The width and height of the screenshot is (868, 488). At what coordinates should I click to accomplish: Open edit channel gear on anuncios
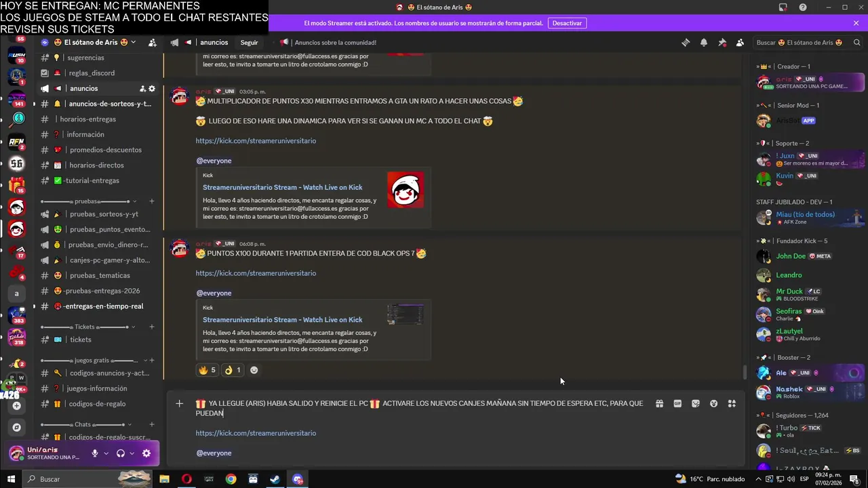[x=152, y=88]
